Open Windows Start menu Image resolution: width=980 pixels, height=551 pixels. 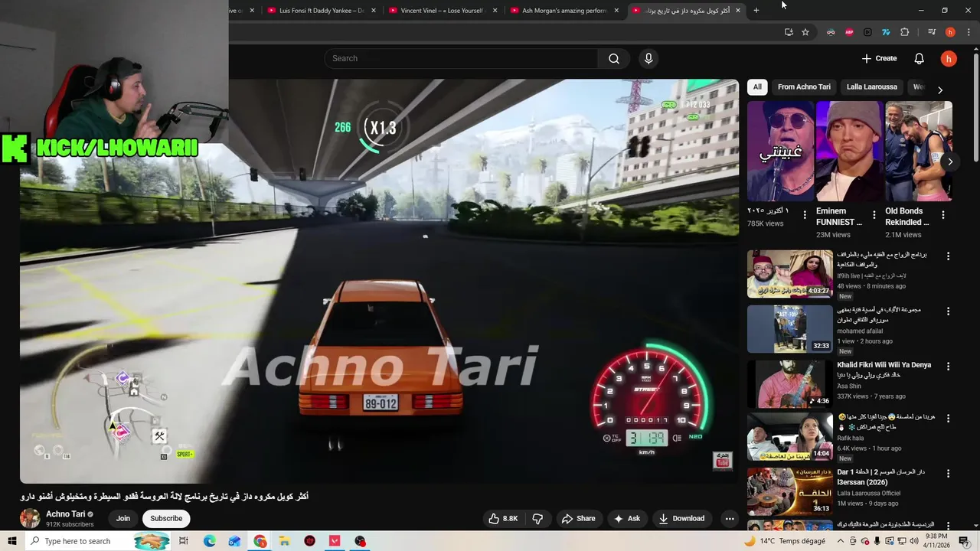(11, 541)
